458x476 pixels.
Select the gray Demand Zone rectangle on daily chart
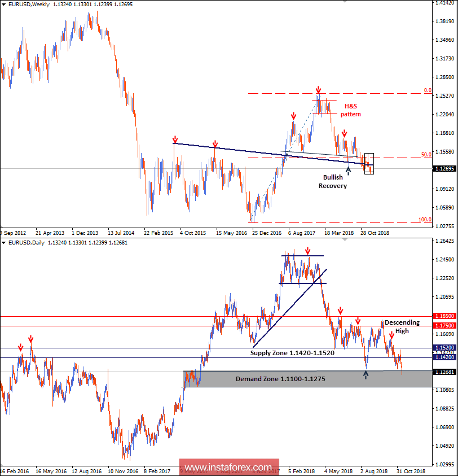click(x=308, y=379)
